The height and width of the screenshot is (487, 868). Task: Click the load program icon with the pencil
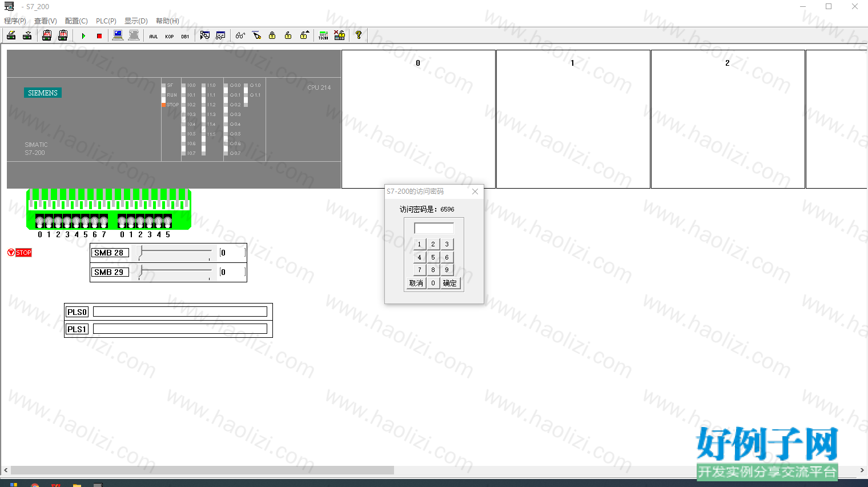point(11,35)
